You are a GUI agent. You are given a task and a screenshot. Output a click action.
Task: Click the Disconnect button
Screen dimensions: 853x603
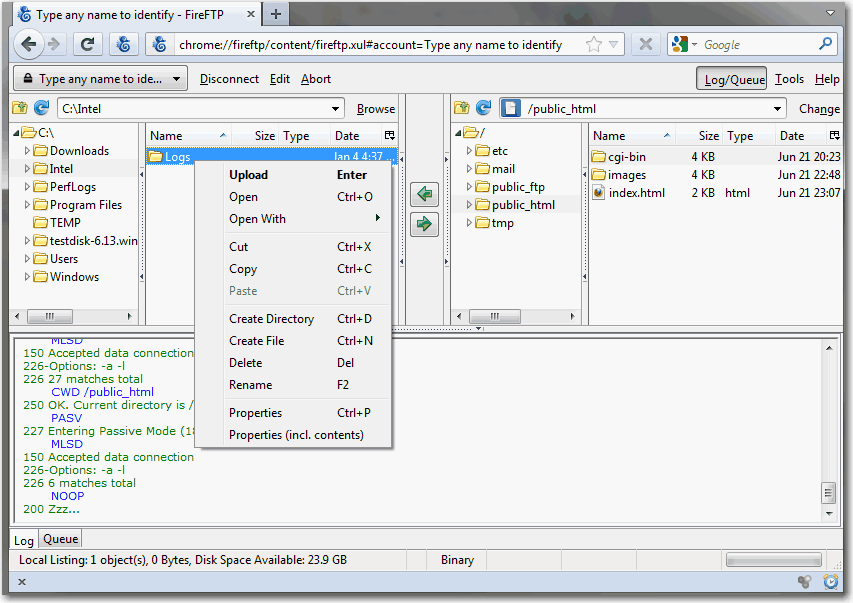pos(229,79)
